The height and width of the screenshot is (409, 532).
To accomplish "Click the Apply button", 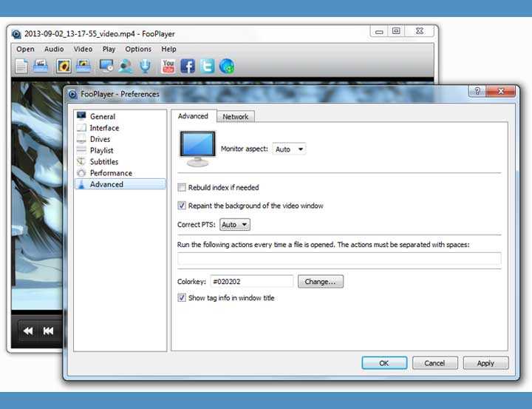I will (485, 363).
